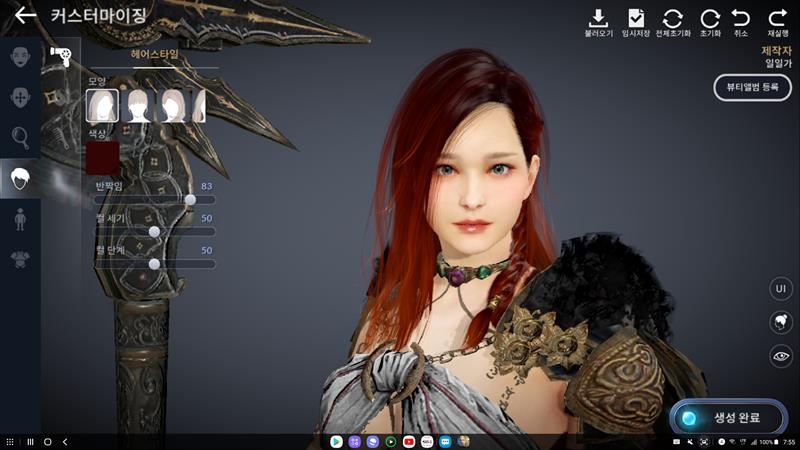Click the mute sound tray icon

(x=690, y=442)
